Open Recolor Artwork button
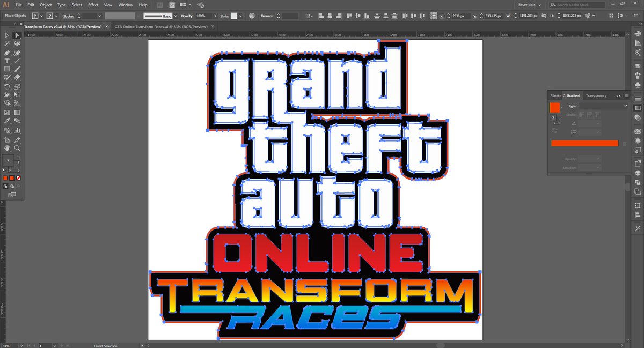Viewport: 644px width, 348px height. click(251, 16)
